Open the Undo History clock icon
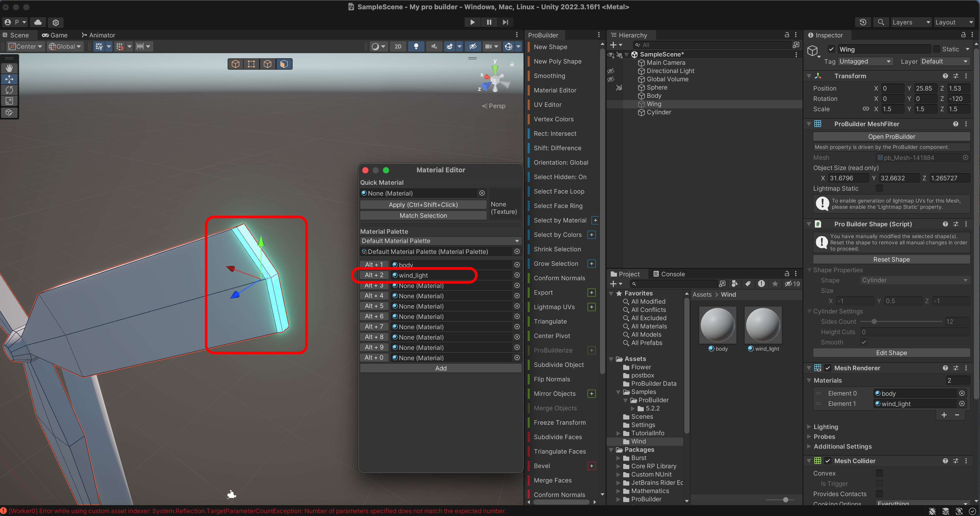The image size is (980, 516). (x=863, y=22)
